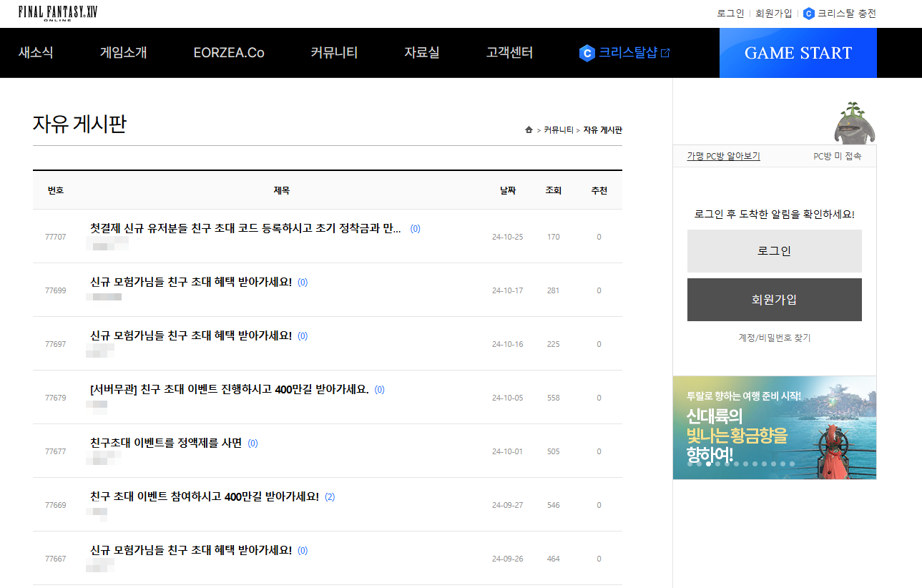Click 자유 게시판 in the breadcrumb

point(602,130)
